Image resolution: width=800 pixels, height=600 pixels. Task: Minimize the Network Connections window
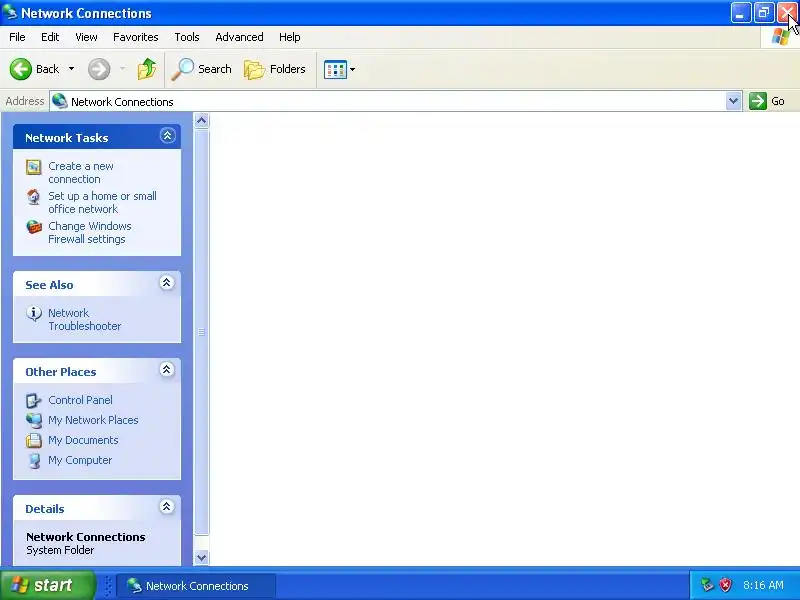[x=740, y=13]
